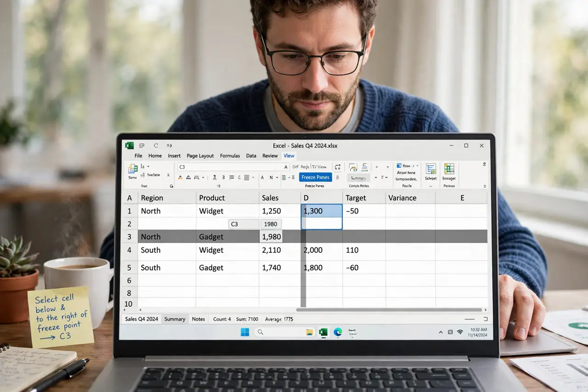This screenshot has height=392, width=588.
Task: Click the cell showing 2,110
Action: pyautogui.click(x=279, y=250)
